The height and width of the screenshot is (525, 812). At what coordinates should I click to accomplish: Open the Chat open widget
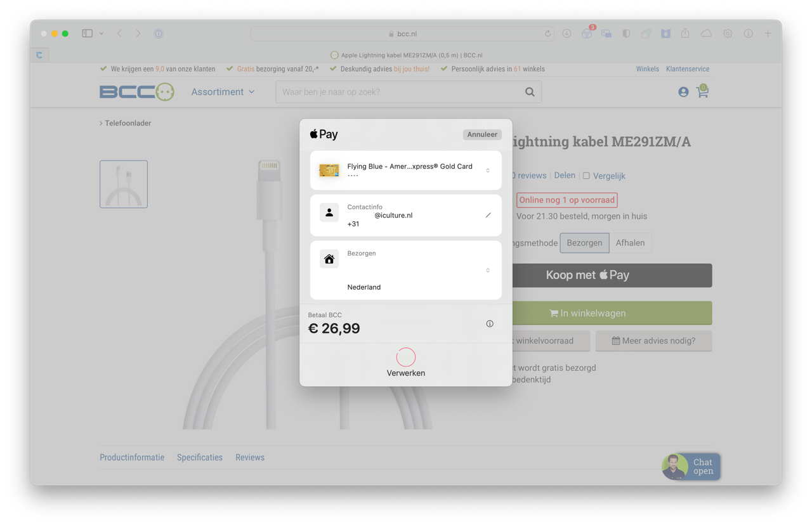click(690, 467)
